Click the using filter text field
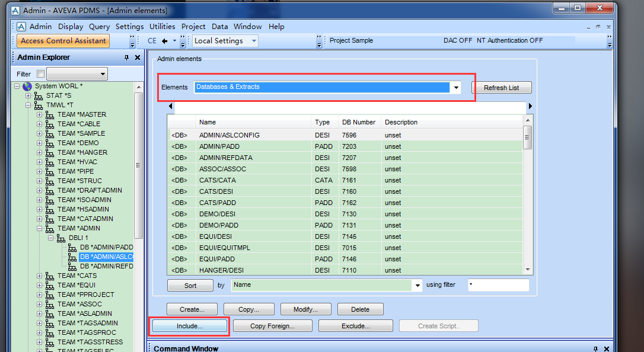Screen dimensions: 644x352 498,285
